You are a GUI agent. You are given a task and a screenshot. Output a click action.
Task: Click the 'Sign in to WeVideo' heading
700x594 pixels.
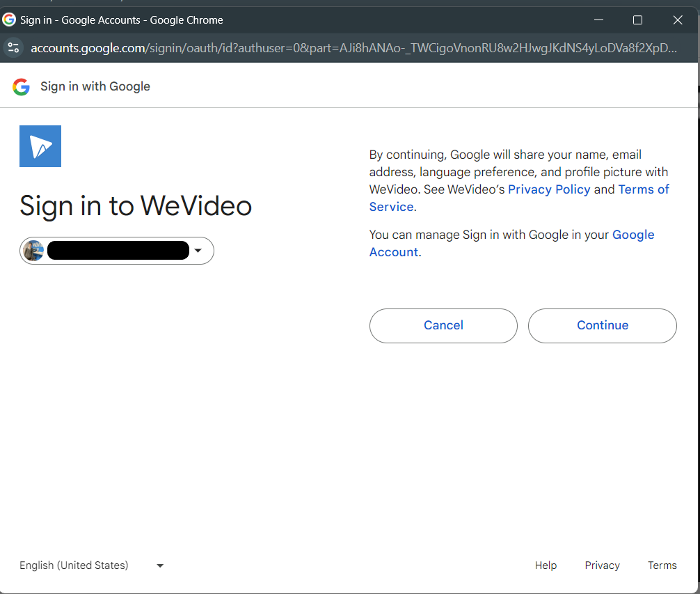tap(136, 206)
